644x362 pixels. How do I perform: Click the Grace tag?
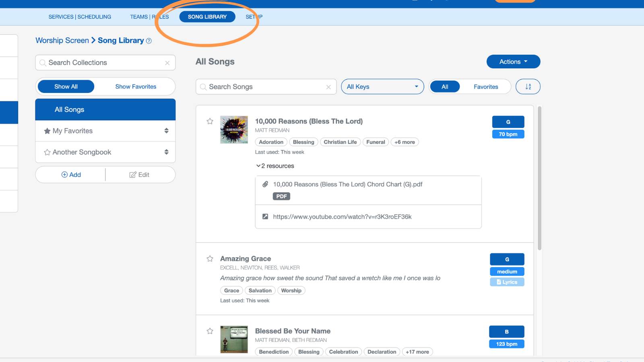coord(231,290)
